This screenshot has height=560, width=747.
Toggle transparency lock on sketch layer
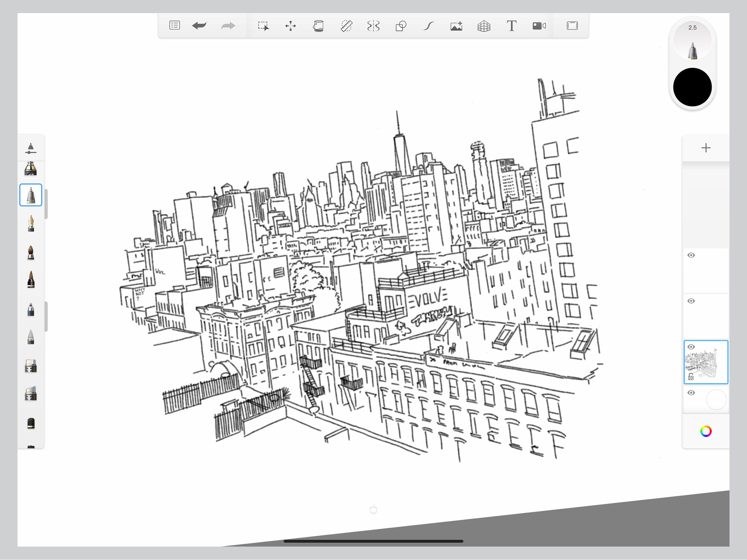691,377
